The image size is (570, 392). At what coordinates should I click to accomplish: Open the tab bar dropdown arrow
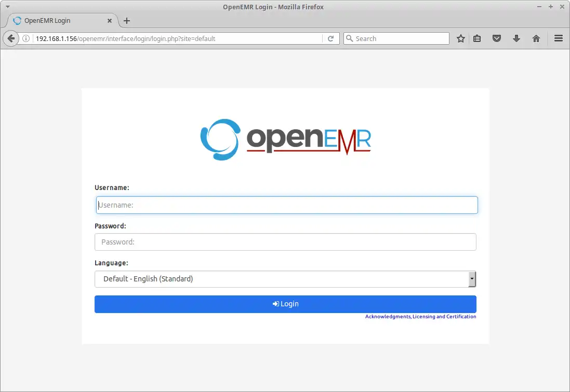click(x=7, y=6)
